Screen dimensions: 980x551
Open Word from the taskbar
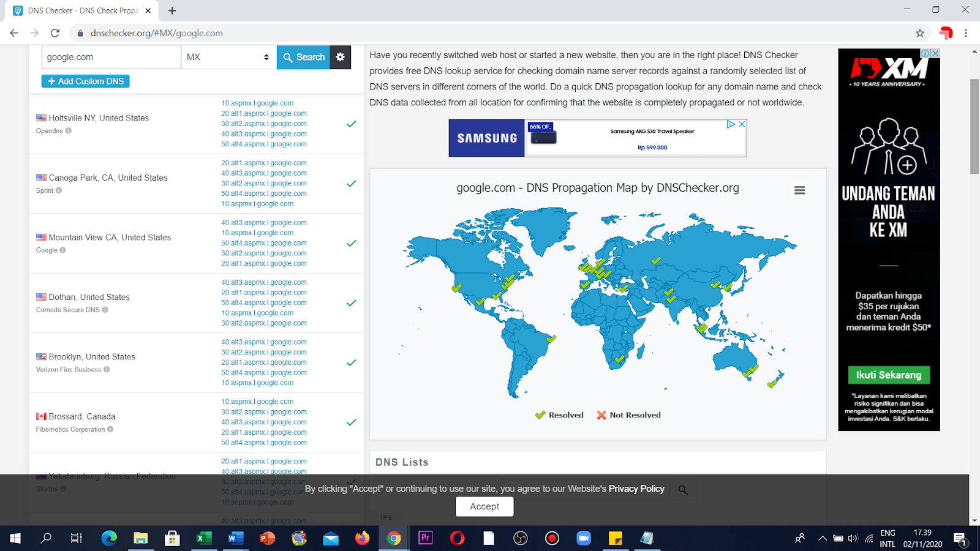236,538
